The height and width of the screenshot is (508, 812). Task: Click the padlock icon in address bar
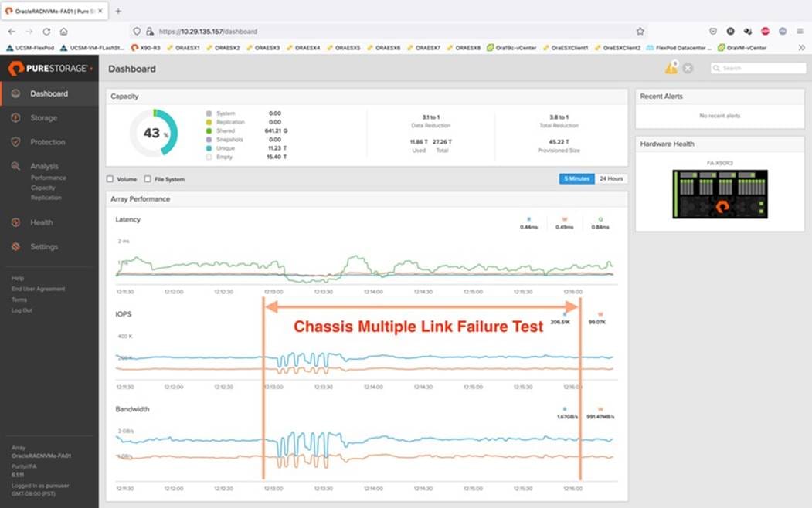click(x=150, y=32)
